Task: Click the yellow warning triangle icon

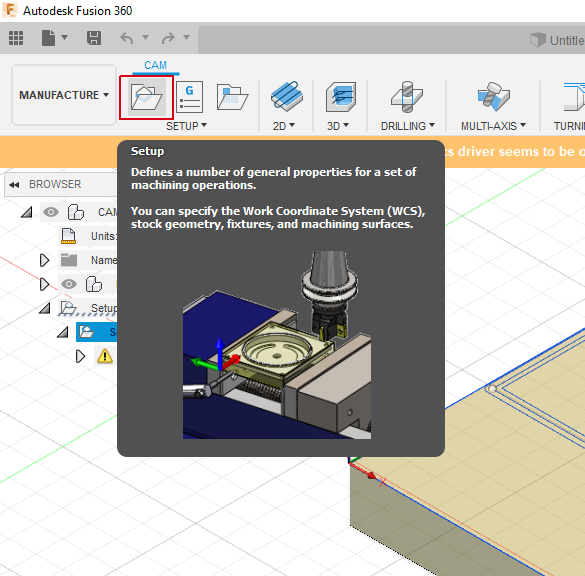Action: click(x=105, y=356)
